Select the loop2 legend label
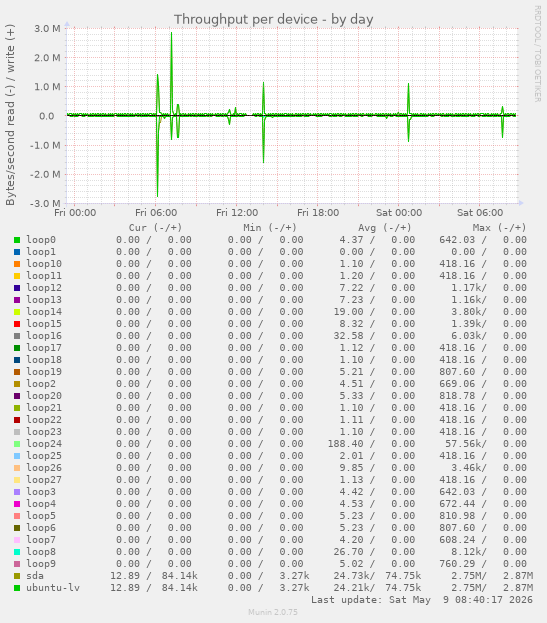Screen dimensions: 547x623 pos(41,384)
